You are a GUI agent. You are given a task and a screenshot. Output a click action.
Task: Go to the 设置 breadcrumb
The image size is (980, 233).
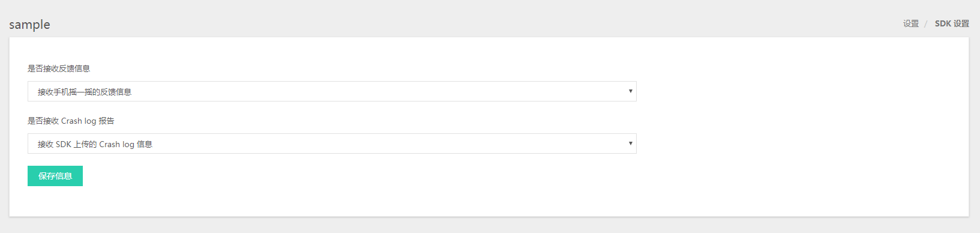911,23
